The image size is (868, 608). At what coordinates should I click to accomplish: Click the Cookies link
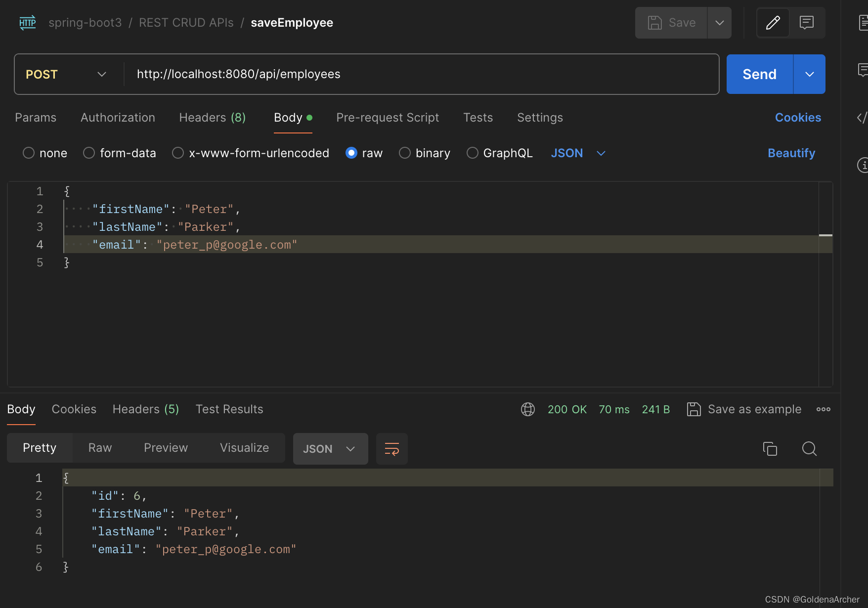coord(798,118)
